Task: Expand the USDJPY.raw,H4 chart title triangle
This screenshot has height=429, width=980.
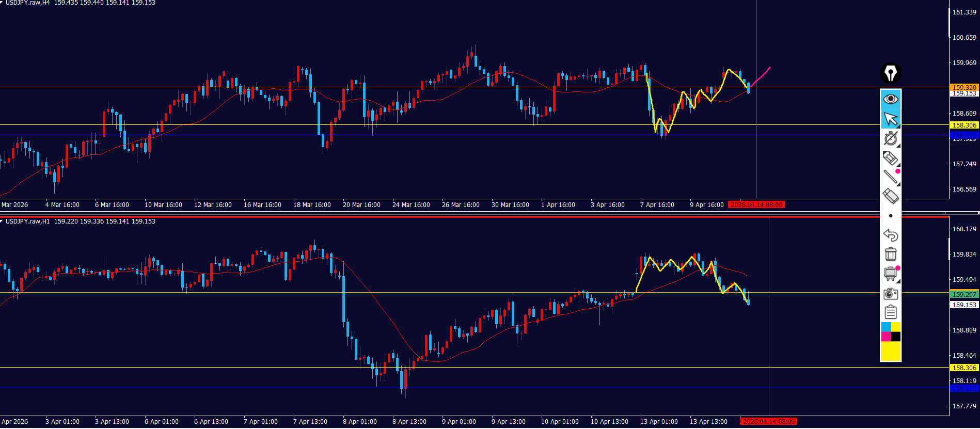Action: [2, 3]
